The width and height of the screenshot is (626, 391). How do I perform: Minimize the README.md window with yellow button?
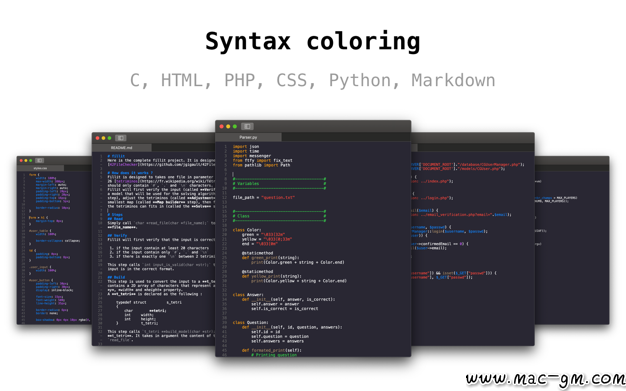click(103, 138)
